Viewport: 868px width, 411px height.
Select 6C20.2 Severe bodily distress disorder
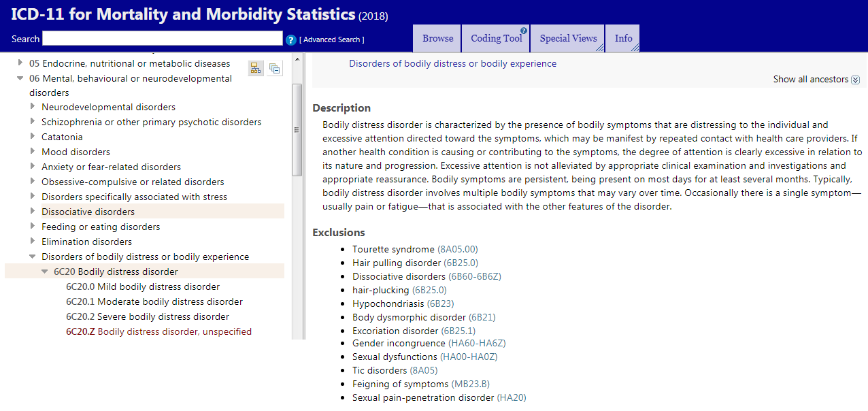click(148, 316)
